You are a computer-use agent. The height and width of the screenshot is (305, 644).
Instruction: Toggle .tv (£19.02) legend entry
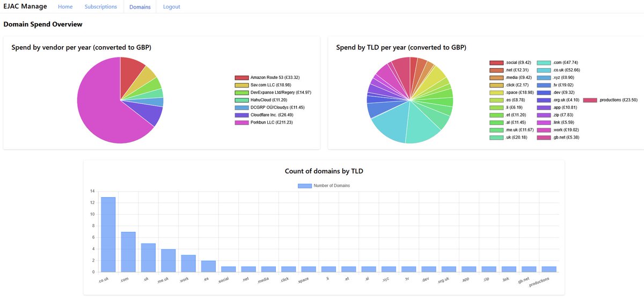[555, 85]
